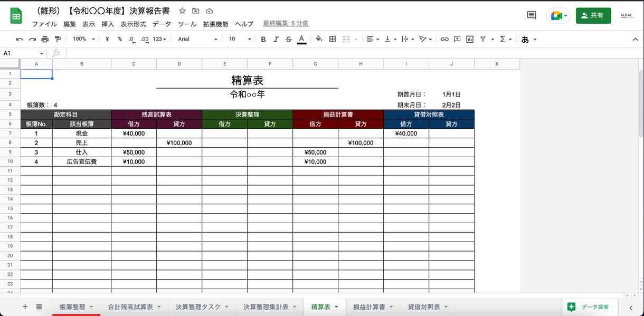Click the redo arrow icon

[x=32, y=39]
